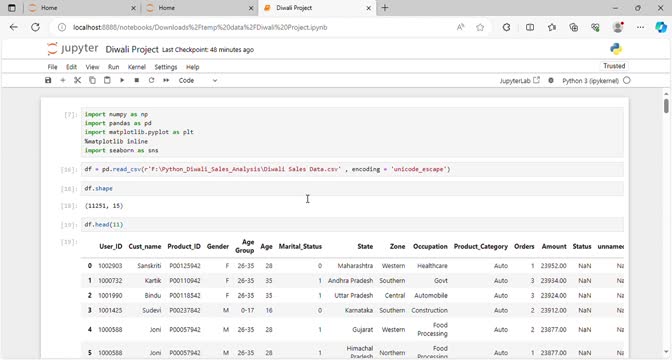The image size is (672, 360).
Task: Rename the notebook title Diwali Project
Action: (x=132, y=49)
